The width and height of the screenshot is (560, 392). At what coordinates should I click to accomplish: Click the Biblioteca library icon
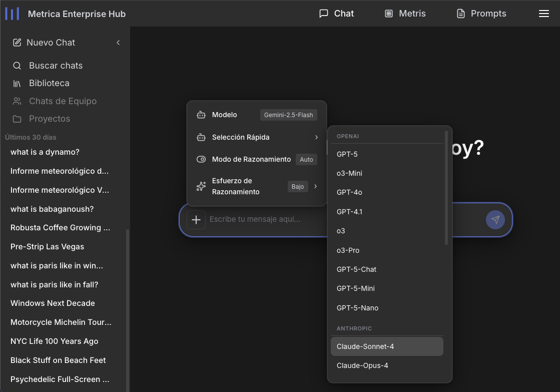pos(17,84)
